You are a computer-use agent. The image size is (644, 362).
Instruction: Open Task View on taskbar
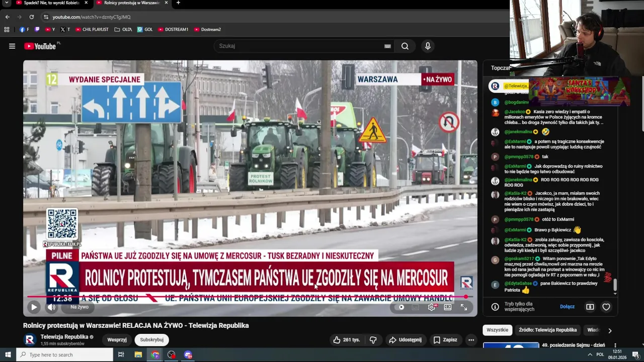[121, 355]
